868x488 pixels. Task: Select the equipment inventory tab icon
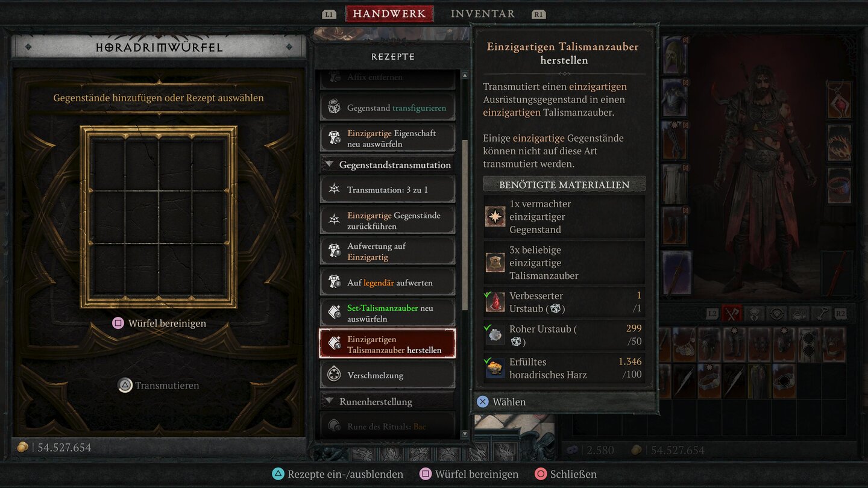pyautogui.click(x=732, y=314)
